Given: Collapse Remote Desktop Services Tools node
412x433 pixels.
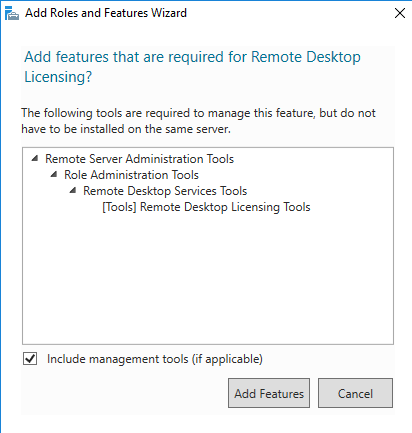Looking at the screenshot, I should tap(73, 191).
